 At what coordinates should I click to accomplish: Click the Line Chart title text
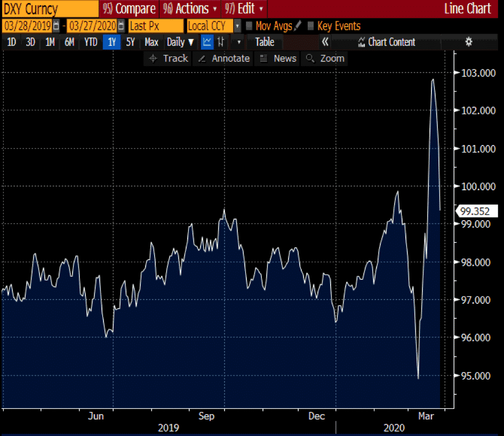[468, 9]
